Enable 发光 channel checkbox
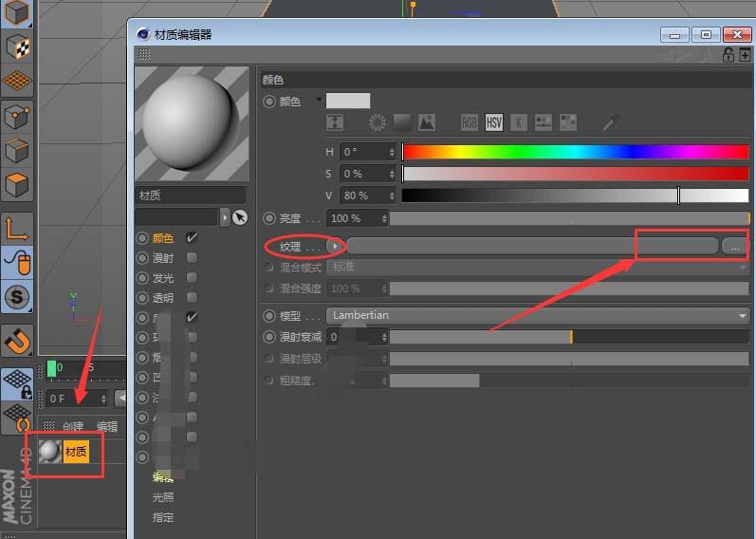The image size is (756, 539). tap(192, 277)
